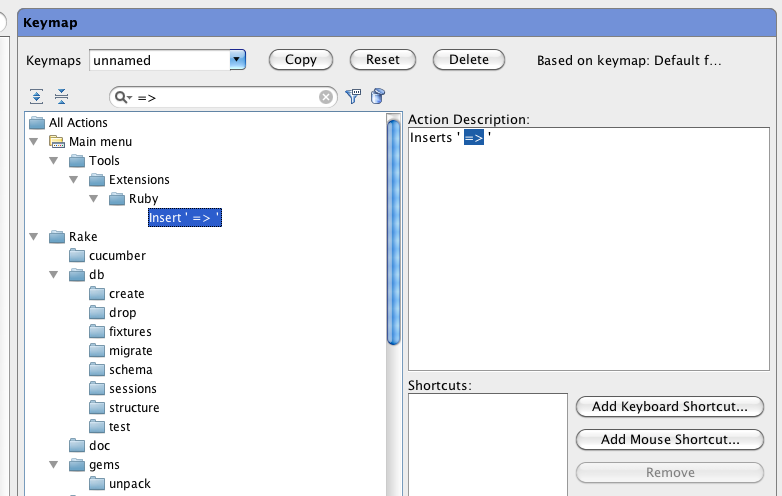782x496 pixels.
Task: Click the db folder icon
Action: (77, 275)
